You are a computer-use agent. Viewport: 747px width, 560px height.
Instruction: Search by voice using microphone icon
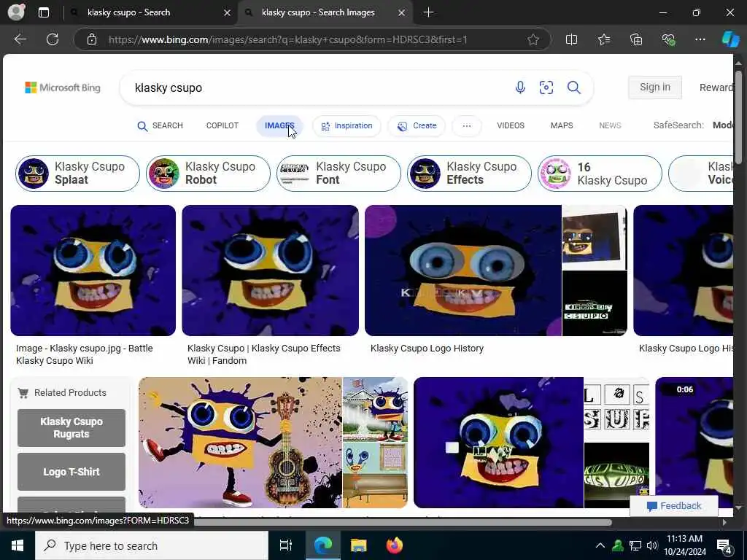[520, 87]
